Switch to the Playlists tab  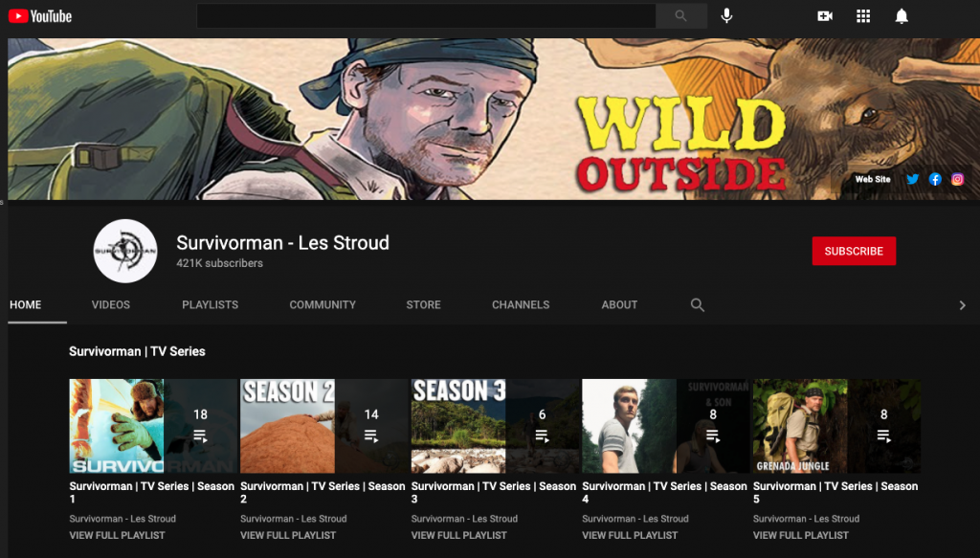(x=210, y=305)
